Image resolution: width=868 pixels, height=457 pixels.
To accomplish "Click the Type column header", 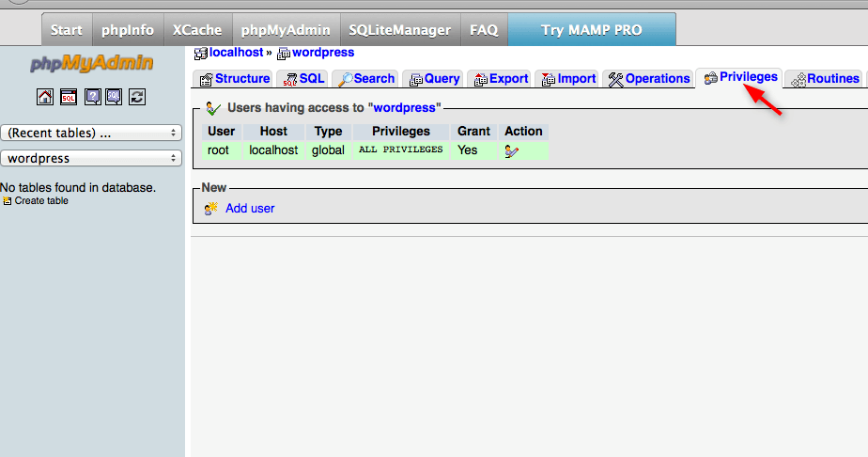I will [328, 132].
